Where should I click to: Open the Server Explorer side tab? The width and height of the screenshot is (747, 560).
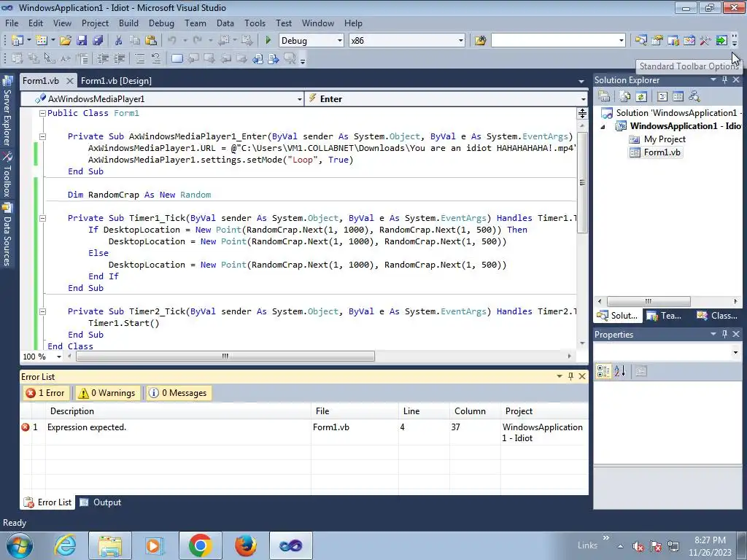tap(7, 111)
